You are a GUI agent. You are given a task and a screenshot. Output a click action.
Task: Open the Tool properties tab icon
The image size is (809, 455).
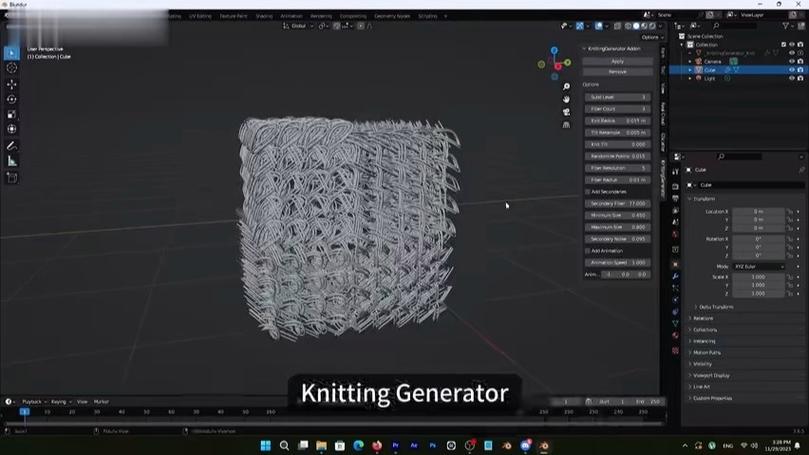coord(675,172)
